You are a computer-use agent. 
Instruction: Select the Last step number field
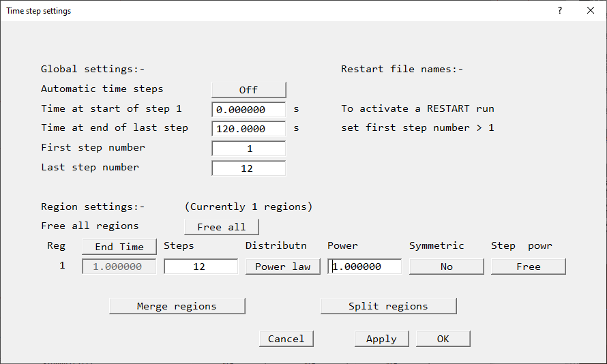coord(248,168)
